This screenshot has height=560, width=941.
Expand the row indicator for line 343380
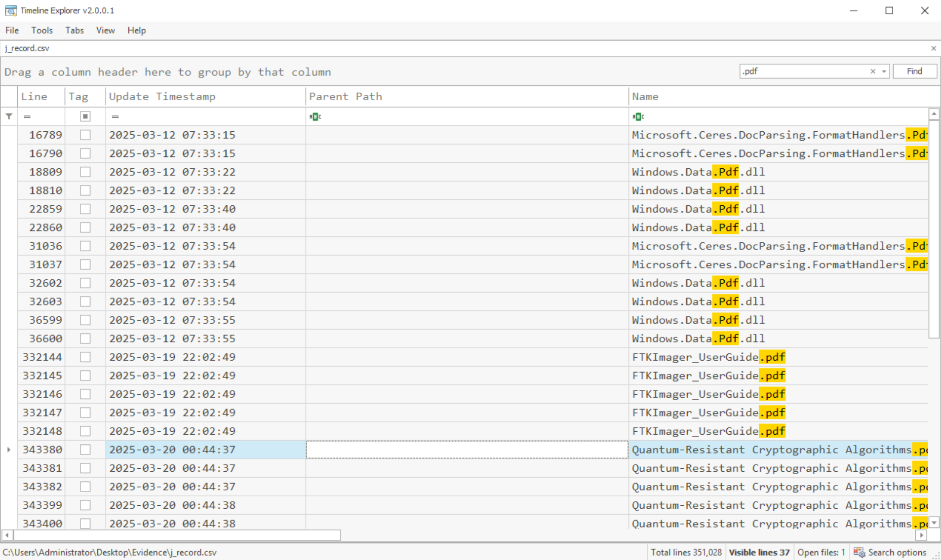pyautogui.click(x=9, y=449)
